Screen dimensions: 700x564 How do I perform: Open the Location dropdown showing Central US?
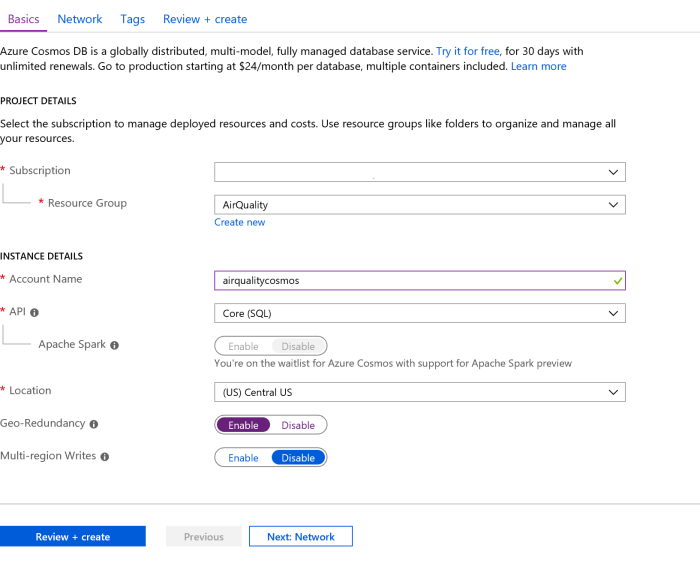coord(420,392)
